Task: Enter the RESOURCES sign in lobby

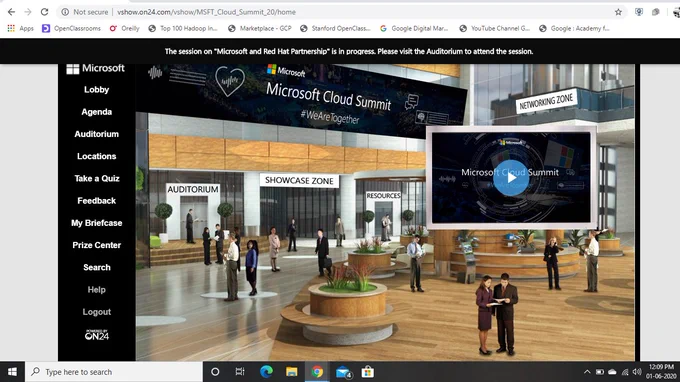Action: coord(383,196)
